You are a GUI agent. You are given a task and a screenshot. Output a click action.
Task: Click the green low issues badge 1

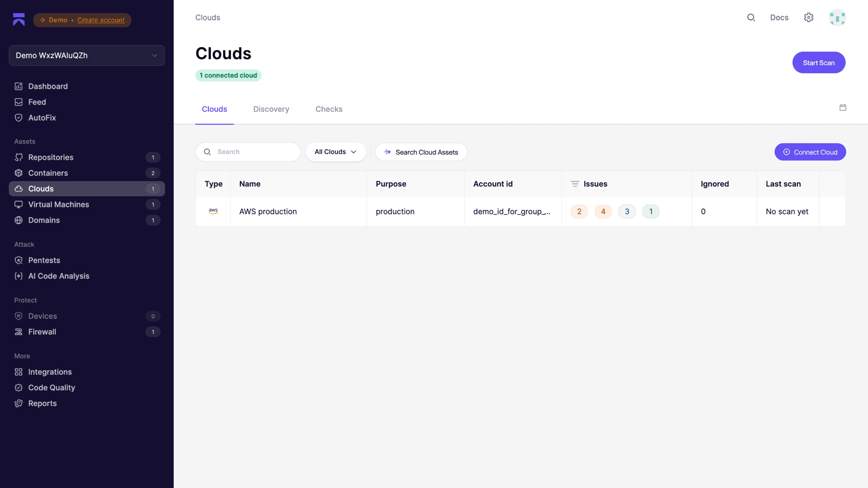coord(650,211)
